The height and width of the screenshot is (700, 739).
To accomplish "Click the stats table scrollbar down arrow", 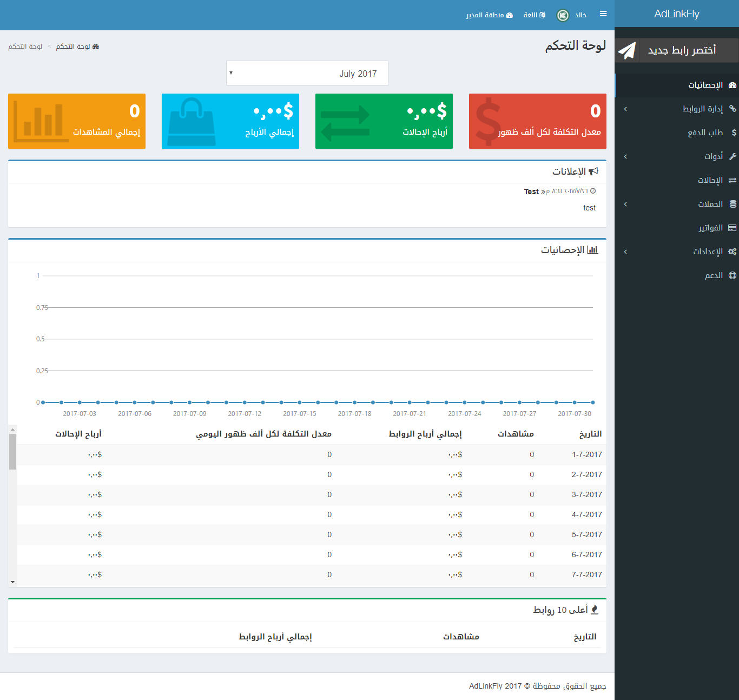I will tap(12, 582).
